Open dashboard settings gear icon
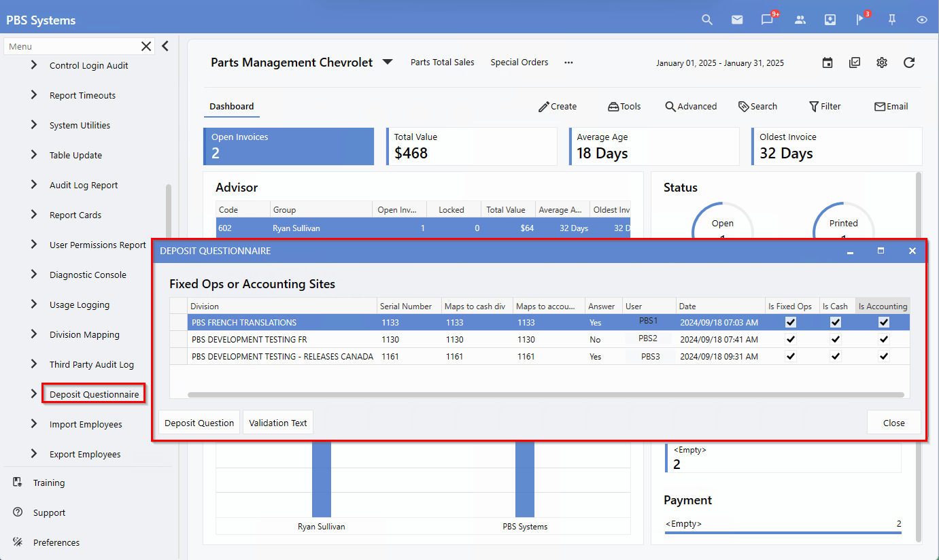Image resolution: width=939 pixels, height=560 pixels. pyautogui.click(x=882, y=63)
